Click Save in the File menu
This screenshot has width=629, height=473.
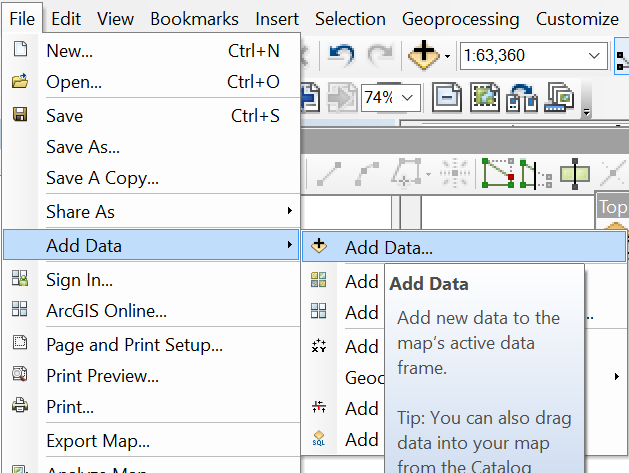pos(152,116)
